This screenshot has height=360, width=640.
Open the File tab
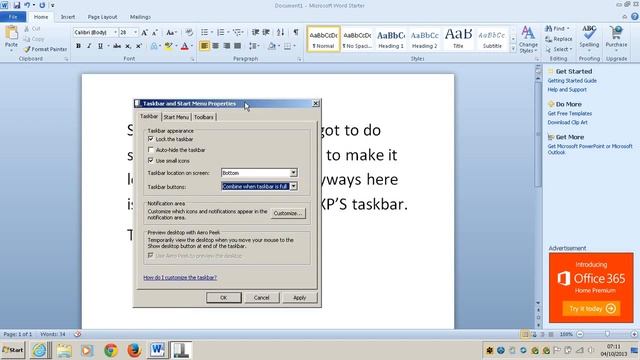click(x=13, y=17)
